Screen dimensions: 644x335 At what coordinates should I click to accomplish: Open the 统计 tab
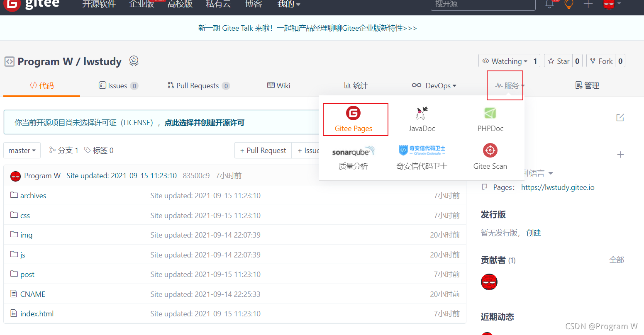[356, 85]
